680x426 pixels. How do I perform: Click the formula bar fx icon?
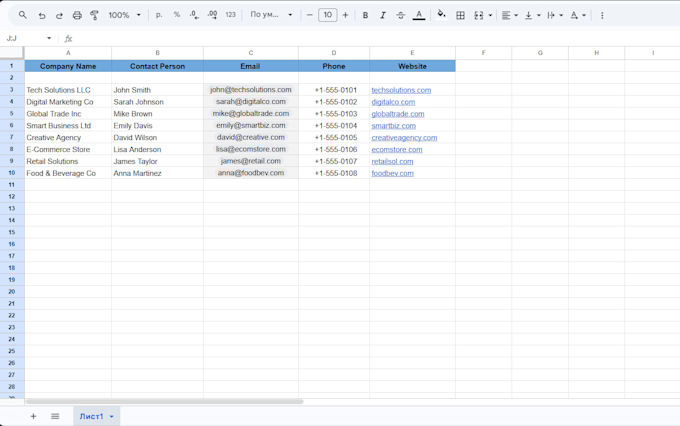[x=68, y=39]
